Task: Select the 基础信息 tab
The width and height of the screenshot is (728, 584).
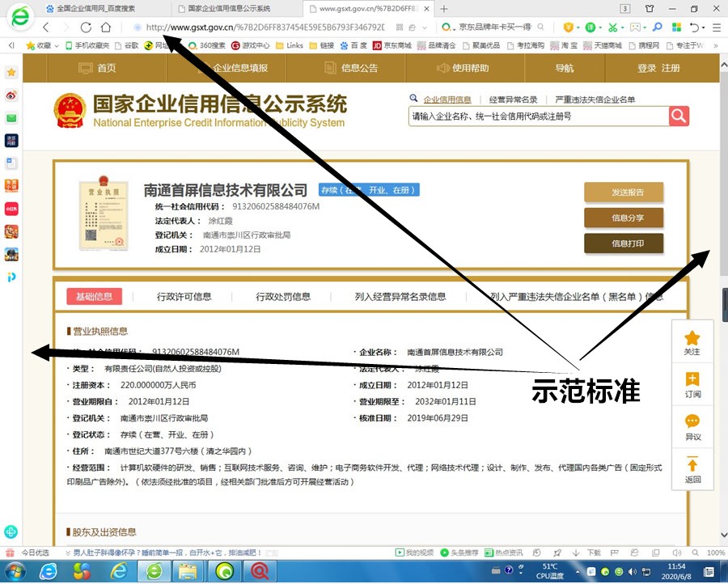Action: [x=95, y=296]
